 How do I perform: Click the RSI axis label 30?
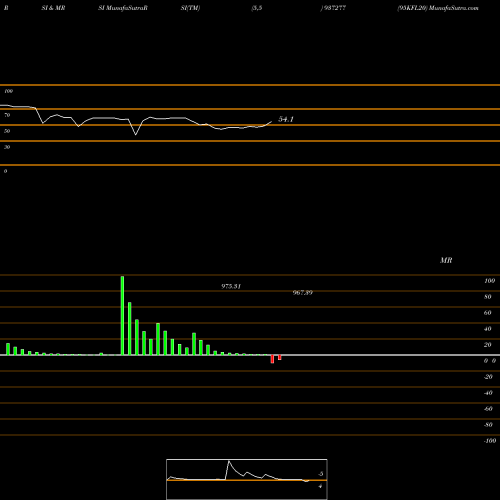coord(7,147)
